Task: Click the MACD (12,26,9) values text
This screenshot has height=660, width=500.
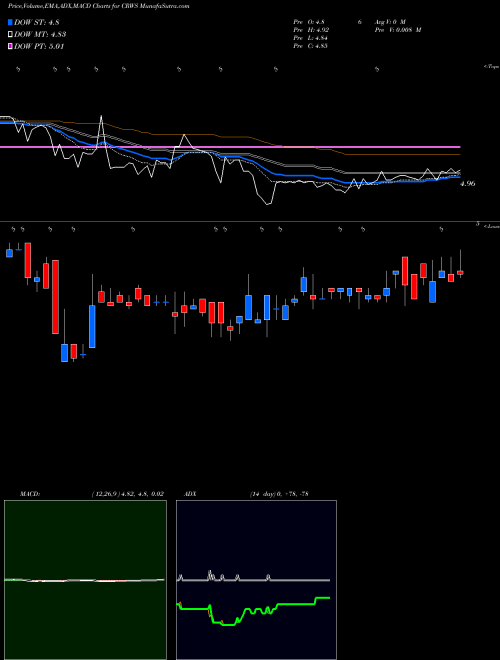Action: click(x=127, y=494)
